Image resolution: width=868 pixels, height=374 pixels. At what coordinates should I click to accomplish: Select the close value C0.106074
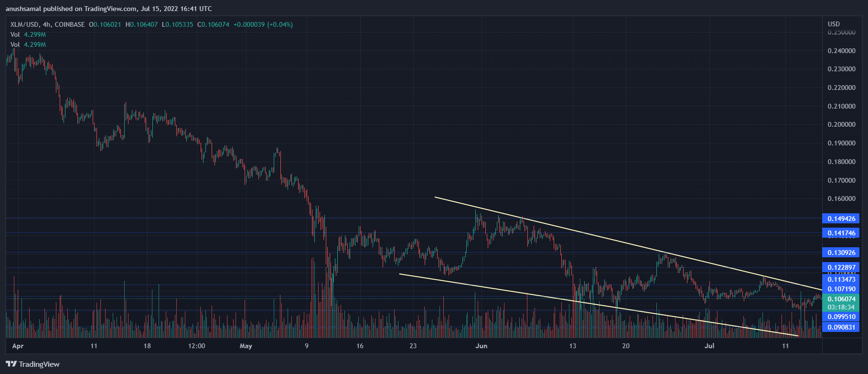pyautogui.click(x=214, y=24)
